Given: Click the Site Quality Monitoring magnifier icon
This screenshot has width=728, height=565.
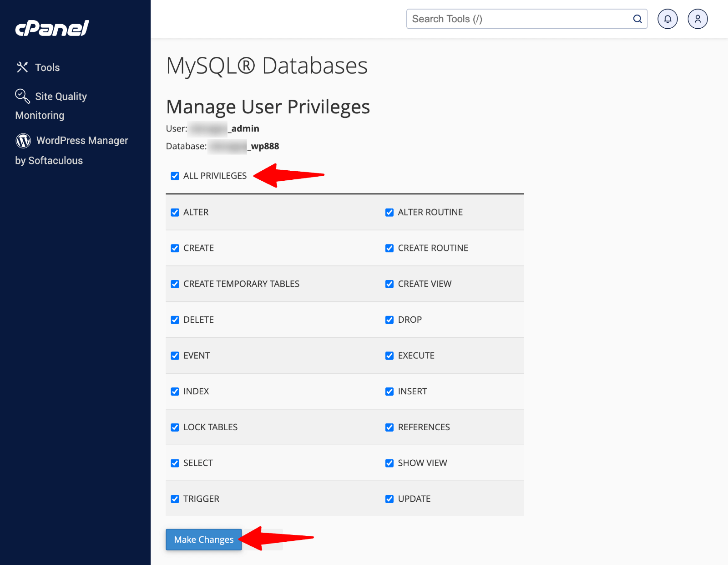Looking at the screenshot, I should pyautogui.click(x=22, y=96).
